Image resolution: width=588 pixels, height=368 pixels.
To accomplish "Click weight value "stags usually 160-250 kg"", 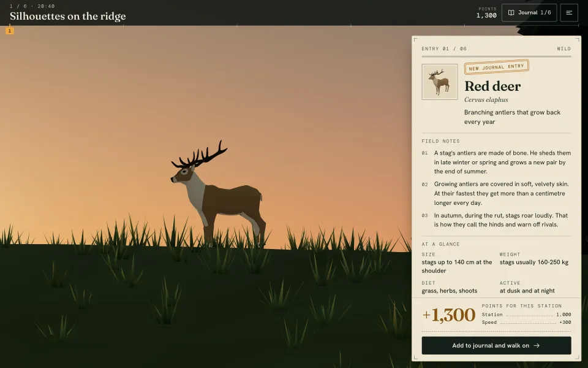I will (534, 262).
